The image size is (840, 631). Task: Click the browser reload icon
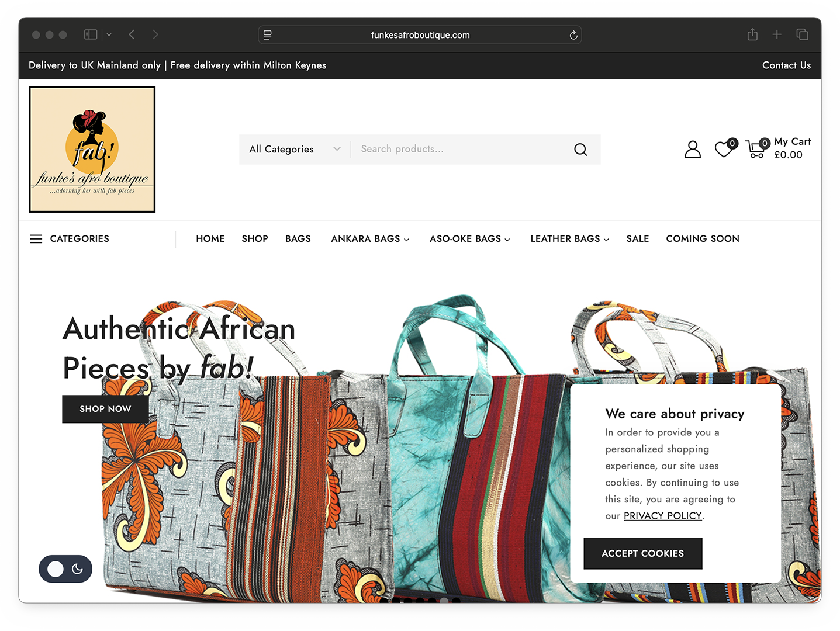(x=573, y=35)
